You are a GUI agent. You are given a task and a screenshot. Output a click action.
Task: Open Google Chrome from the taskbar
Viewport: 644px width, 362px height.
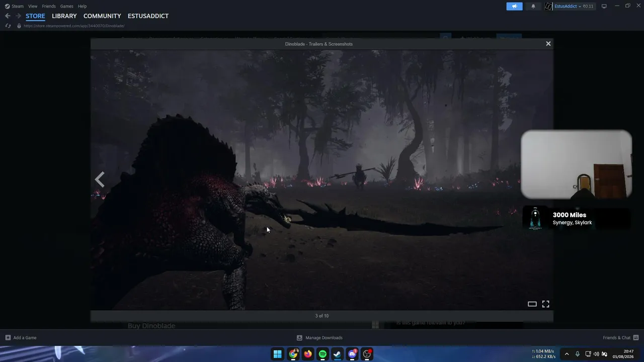tap(293, 354)
